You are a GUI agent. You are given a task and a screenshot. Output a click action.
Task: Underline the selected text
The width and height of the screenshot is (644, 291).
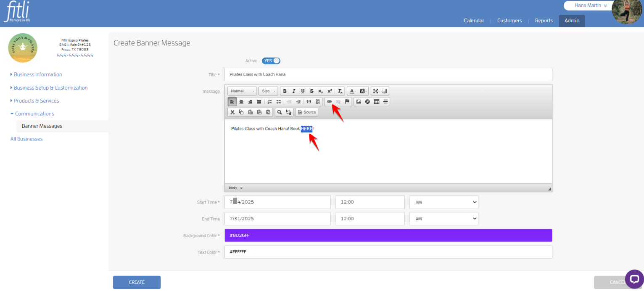point(303,91)
